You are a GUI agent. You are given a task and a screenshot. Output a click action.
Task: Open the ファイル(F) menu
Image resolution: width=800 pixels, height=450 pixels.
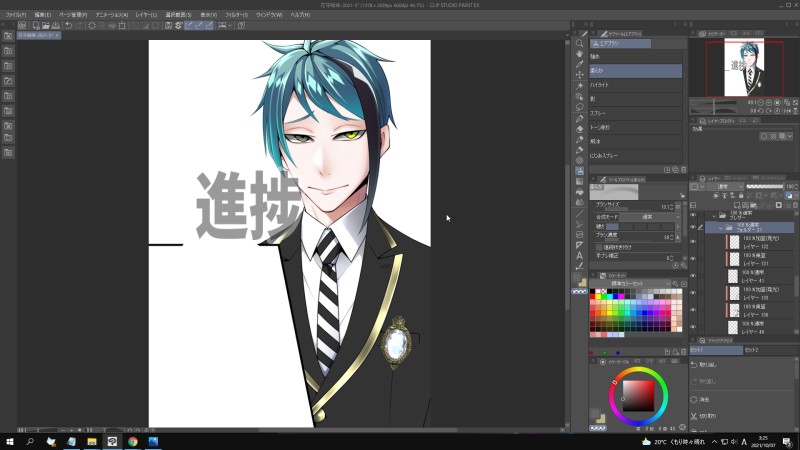point(16,15)
